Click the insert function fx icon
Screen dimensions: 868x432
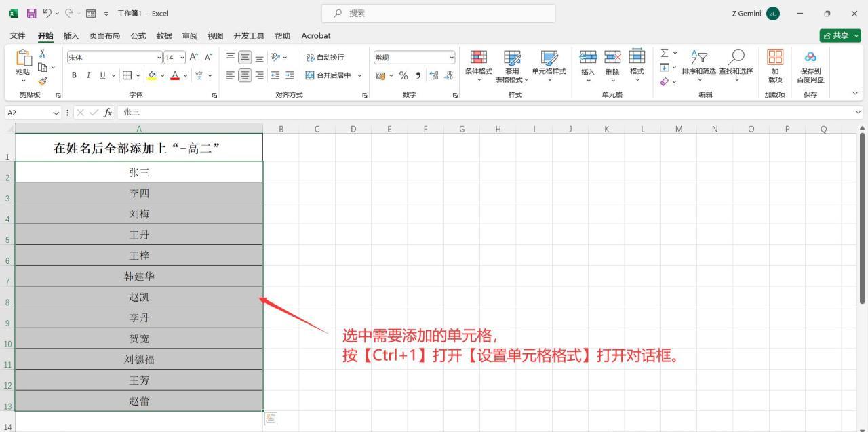(108, 113)
